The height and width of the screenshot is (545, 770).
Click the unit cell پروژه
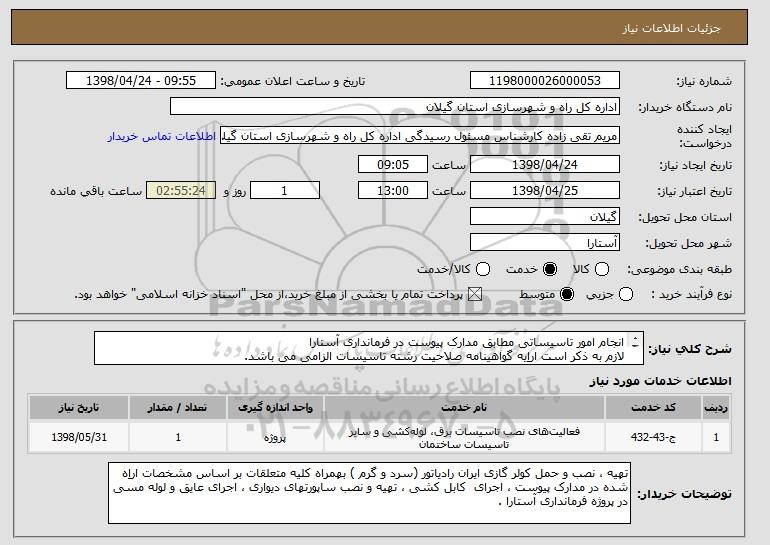(275, 437)
